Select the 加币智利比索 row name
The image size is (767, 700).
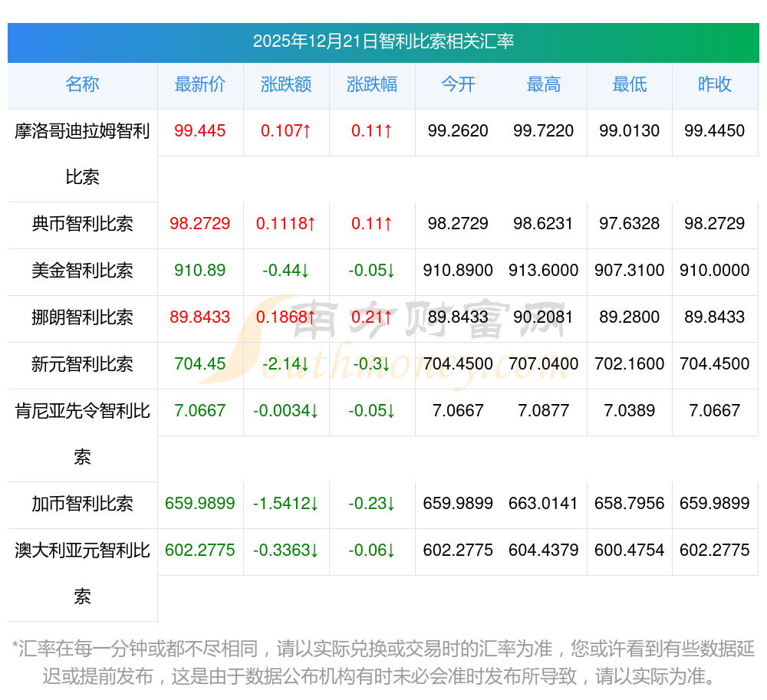coord(82,504)
